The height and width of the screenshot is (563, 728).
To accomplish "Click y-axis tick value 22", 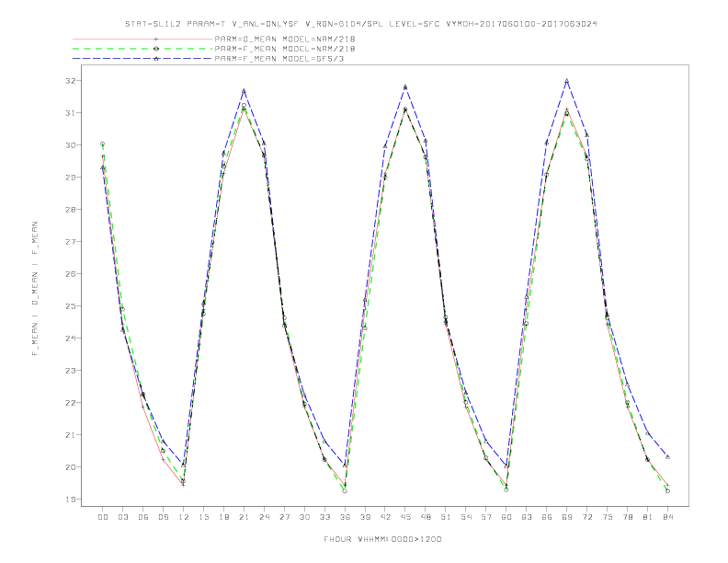I will (x=71, y=403).
